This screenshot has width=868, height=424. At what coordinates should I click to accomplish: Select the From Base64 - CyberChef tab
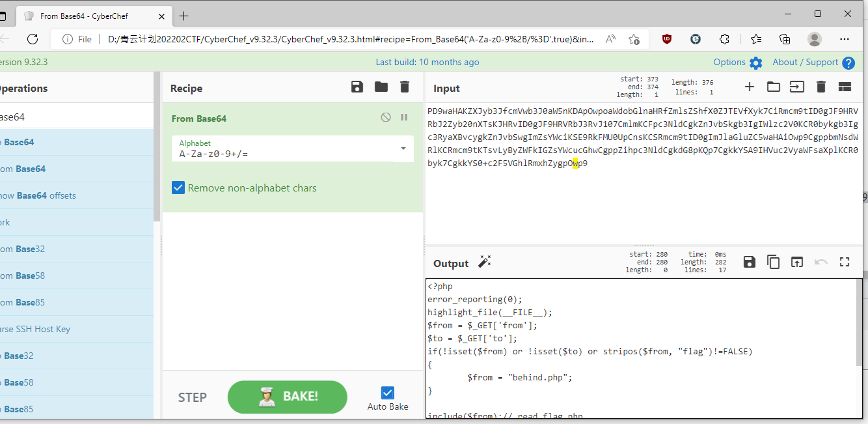coord(92,16)
